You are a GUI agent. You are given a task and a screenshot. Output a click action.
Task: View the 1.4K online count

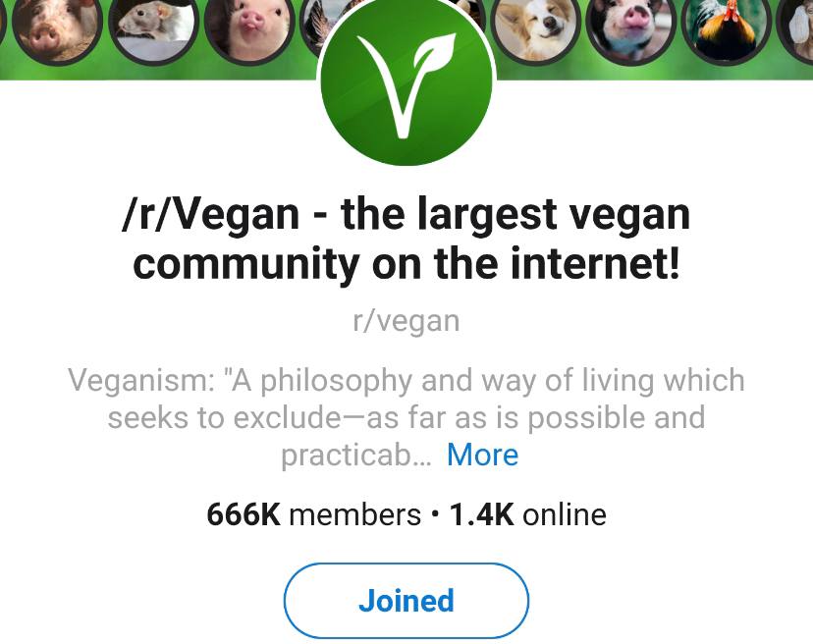click(x=528, y=514)
